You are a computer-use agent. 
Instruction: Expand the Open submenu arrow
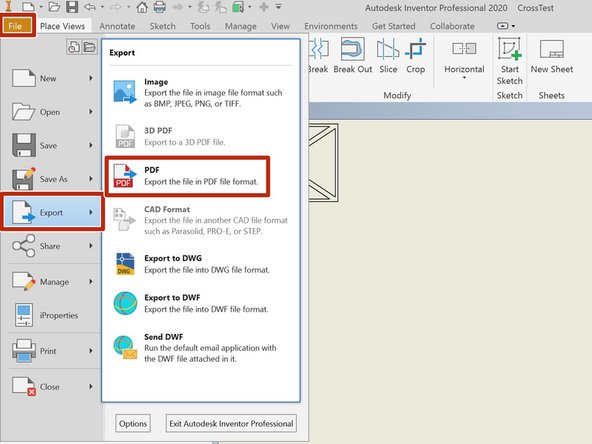[x=91, y=112]
